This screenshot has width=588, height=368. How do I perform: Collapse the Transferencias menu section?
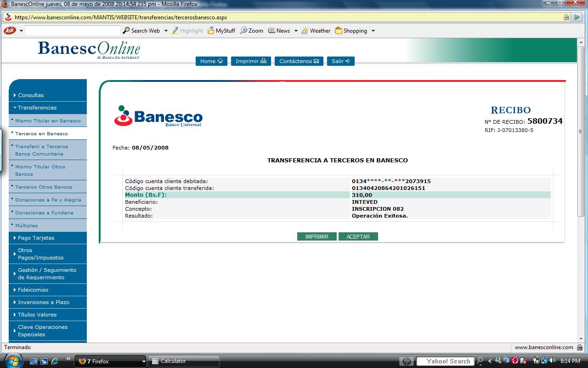click(x=48, y=108)
